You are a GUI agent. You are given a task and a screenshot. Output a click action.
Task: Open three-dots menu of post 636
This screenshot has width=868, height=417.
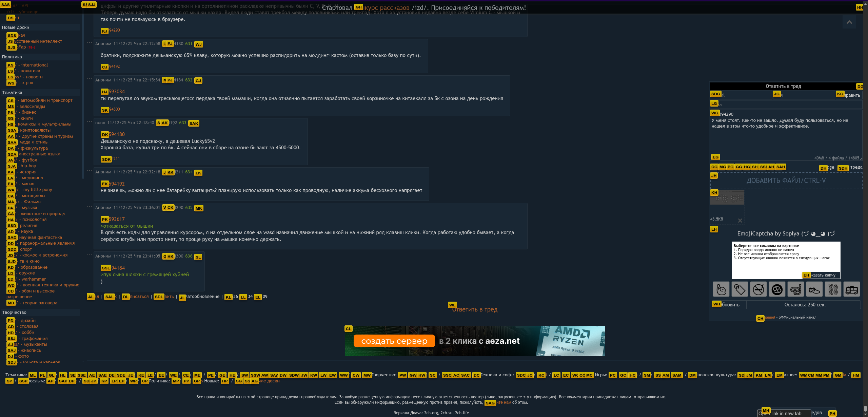(x=90, y=255)
